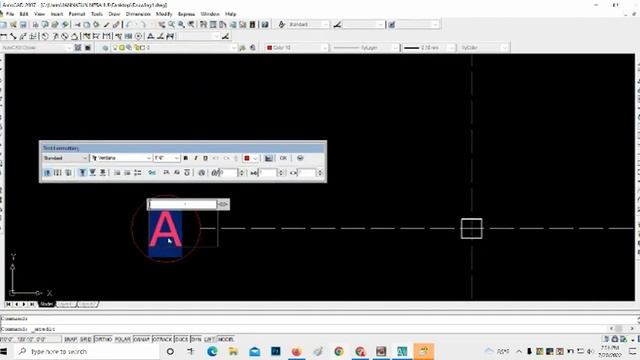Click oblique angle input field
The image size is (640, 360).
[x=230, y=173]
